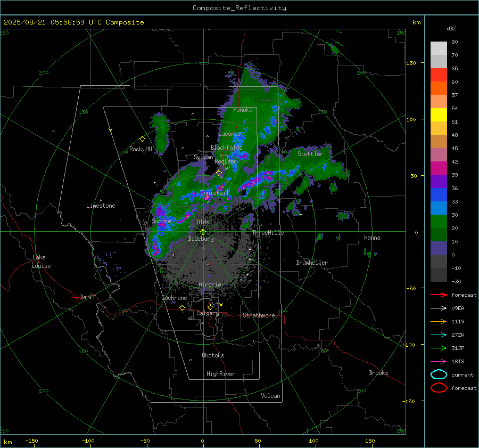Select the dark gray -10 dBZ swatch
Viewport: 479px width, 448px height.
click(x=439, y=274)
